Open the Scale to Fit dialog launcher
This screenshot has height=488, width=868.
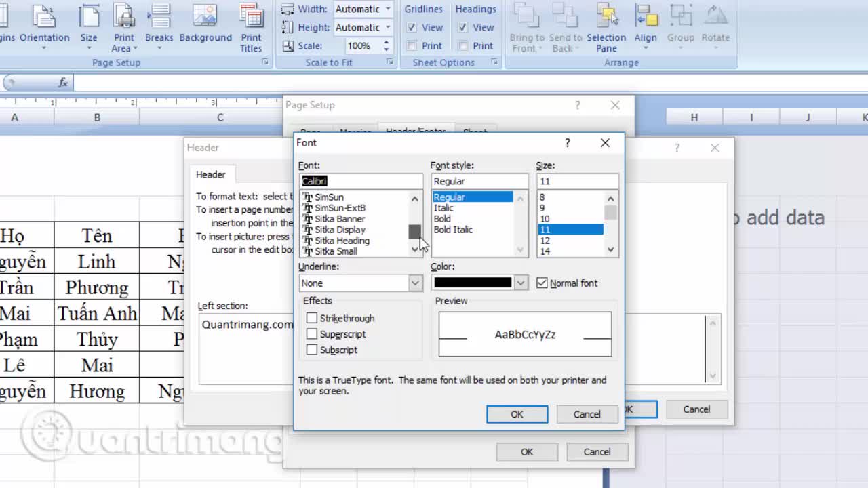(x=390, y=62)
